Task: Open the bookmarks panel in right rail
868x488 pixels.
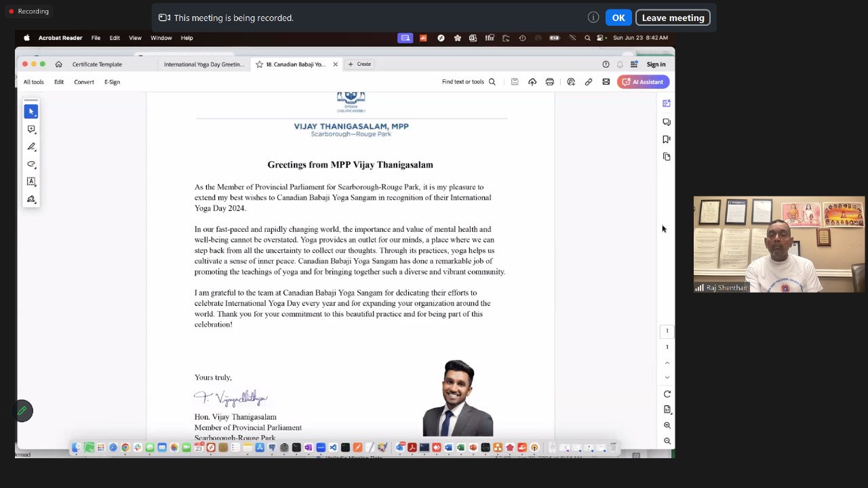Action: (x=667, y=140)
